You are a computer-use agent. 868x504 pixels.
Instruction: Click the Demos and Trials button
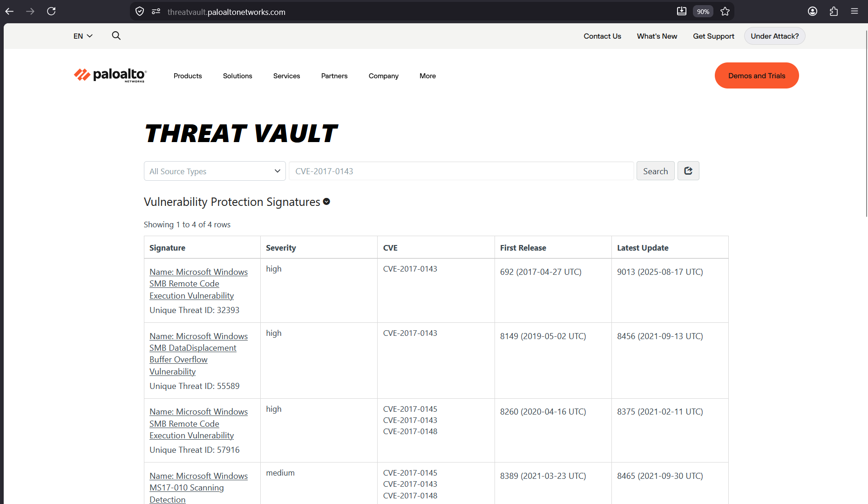tap(757, 75)
